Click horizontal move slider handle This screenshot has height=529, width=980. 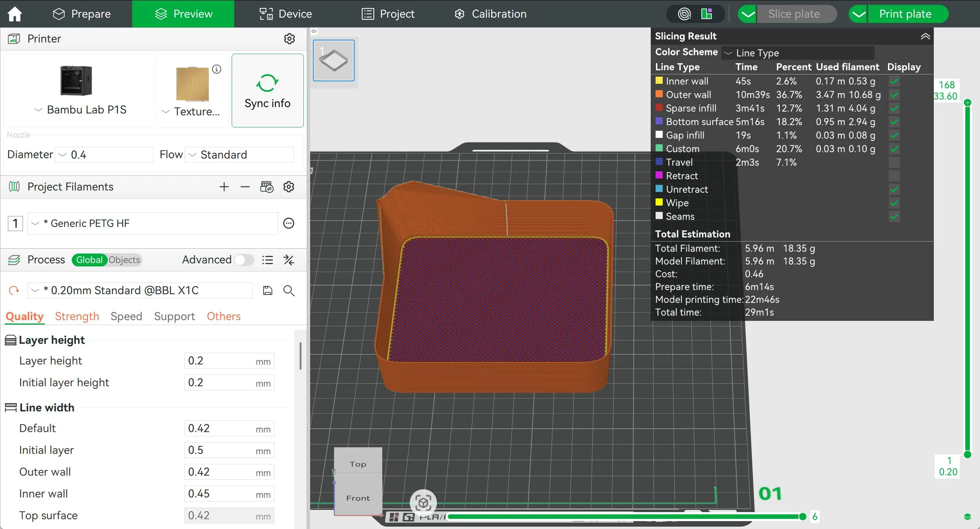(x=802, y=517)
